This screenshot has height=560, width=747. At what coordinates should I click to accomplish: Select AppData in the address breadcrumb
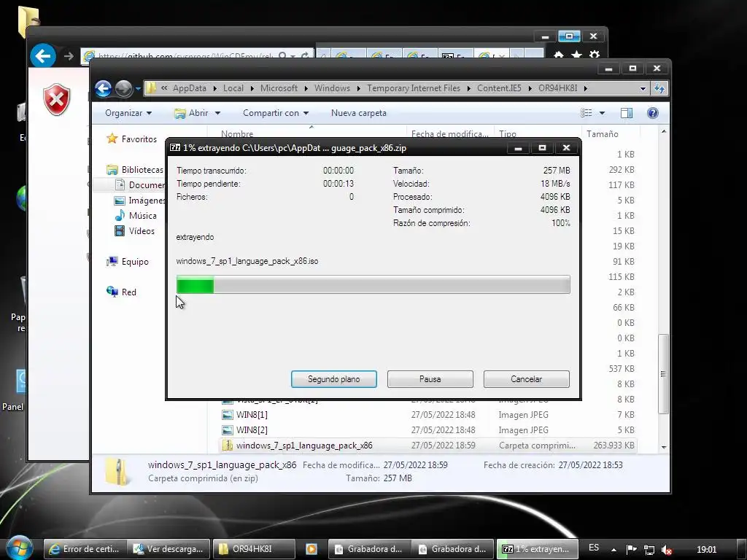click(189, 88)
